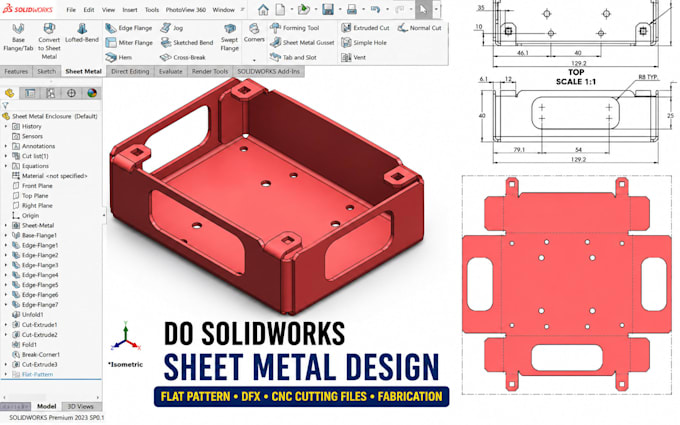The width and height of the screenshot is (680, 425).
Task: Expand the Cut-Extrude1 feature
Action: point(6,324)
